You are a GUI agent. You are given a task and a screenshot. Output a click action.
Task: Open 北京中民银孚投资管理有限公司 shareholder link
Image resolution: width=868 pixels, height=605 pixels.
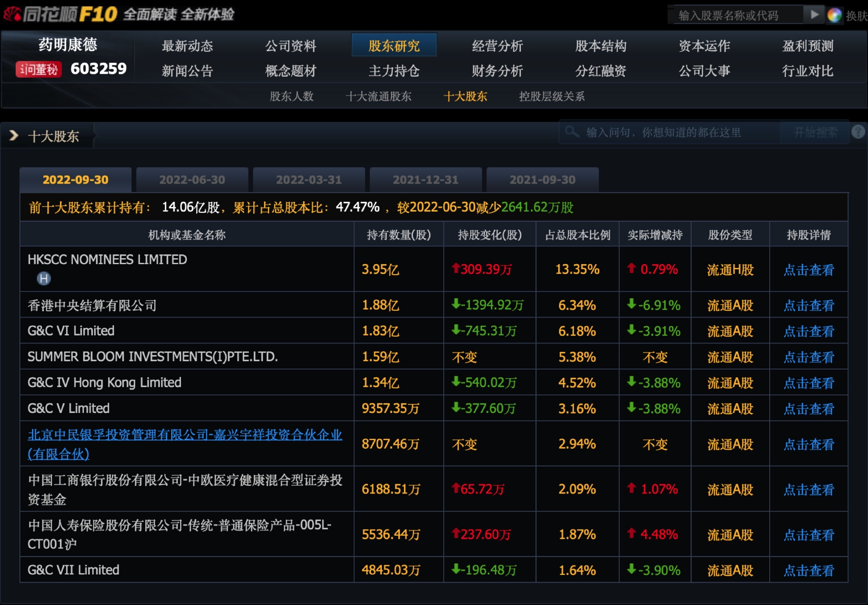pos(185,444)
